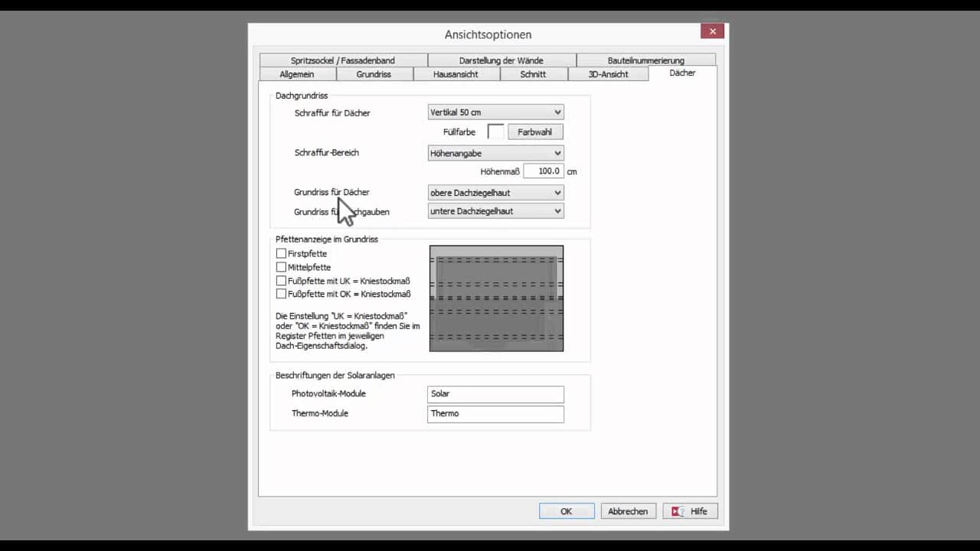The image size is (980, 551).
Task: Switch to Spritzsockel / Fassadenband tab
Action: [x=343, y=60]
